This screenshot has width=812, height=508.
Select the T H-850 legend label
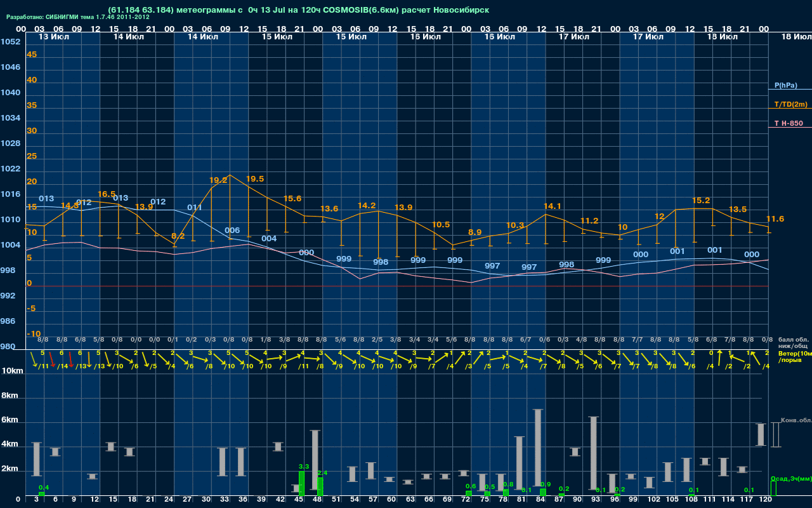788,123
